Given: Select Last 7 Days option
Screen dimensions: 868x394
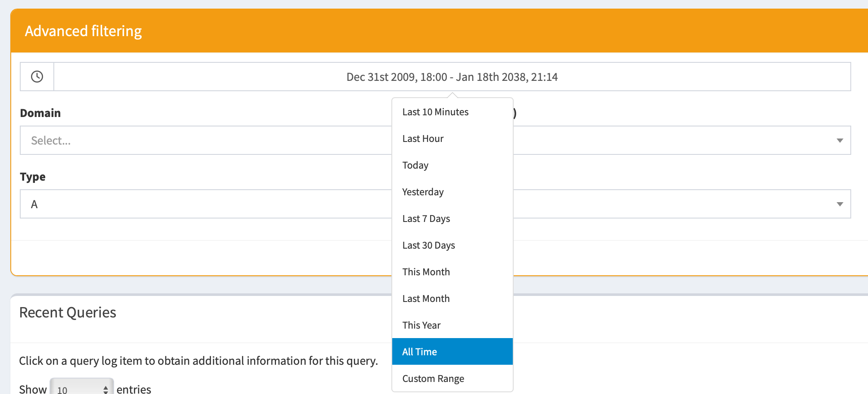Looking at the screenshot, I should coord(426,219).
